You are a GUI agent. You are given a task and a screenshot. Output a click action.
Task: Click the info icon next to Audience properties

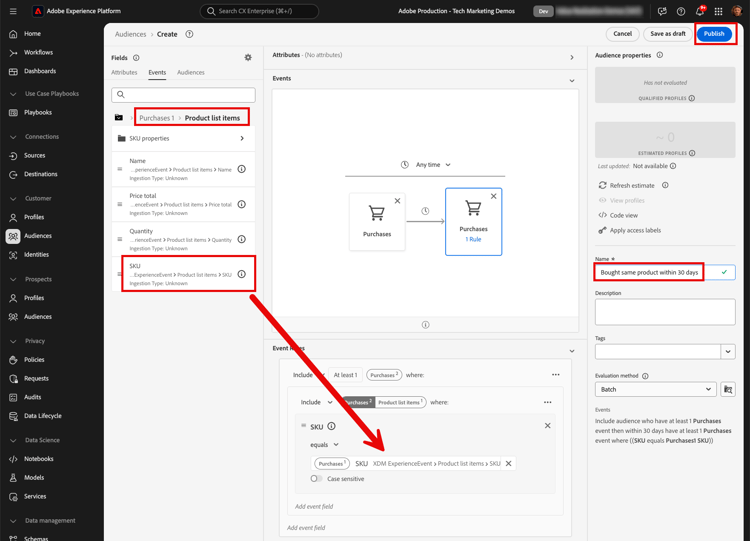[660, 55]
